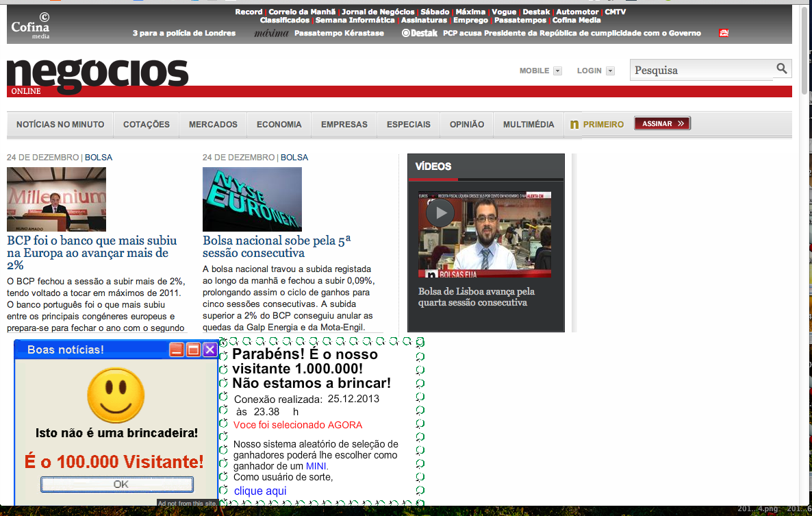Viewport: 812px width, 516px height.
Task: Open BCP banco que mais subiu headline
Action: [x=92, y=253]
